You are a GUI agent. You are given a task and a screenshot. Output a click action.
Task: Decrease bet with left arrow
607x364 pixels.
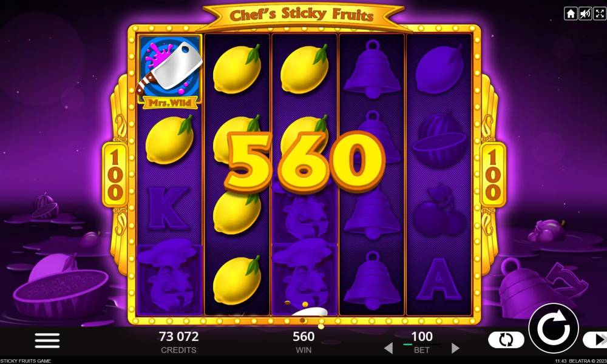point(388,348)
